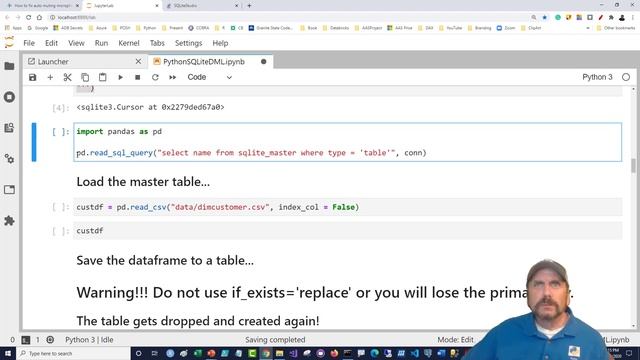This screenshot has width=640, height=360.
Task: Click the blue active cell collapser bar
Action: 34,142
